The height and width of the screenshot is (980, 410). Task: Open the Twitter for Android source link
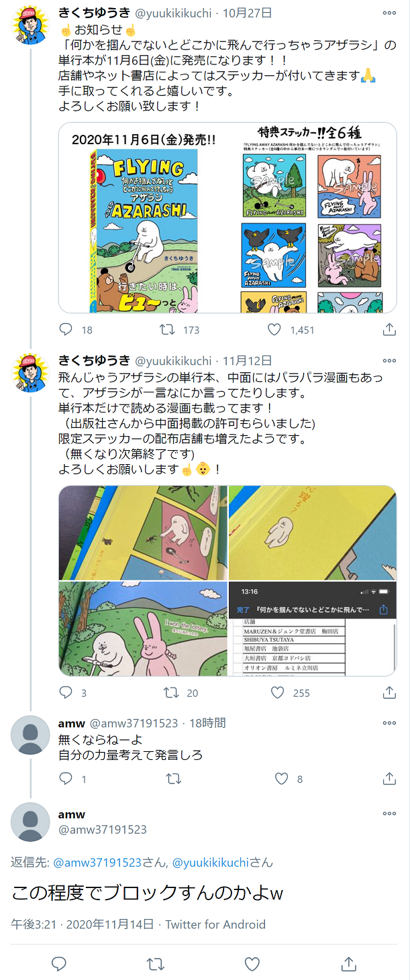(x=215, y=924)
